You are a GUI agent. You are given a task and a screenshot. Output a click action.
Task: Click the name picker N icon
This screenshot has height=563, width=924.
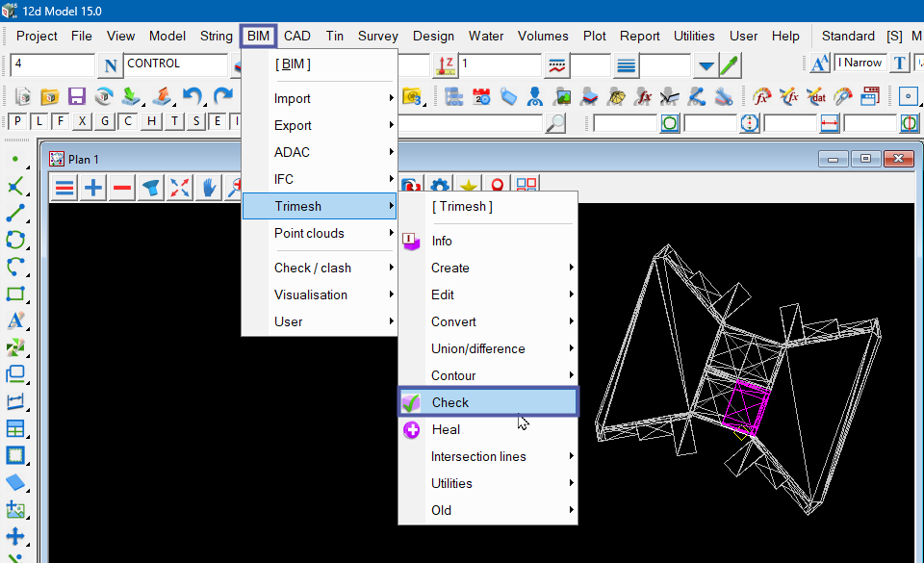110,64
